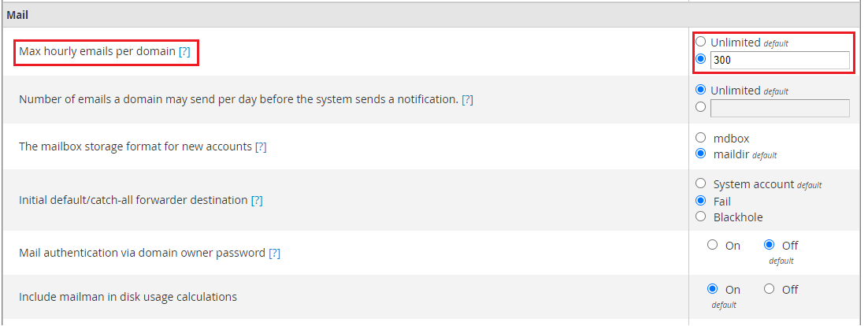Screen dimensions: 868x326
Task: Turn On mailman in disk usage calculations
Action: click(713, 290)
